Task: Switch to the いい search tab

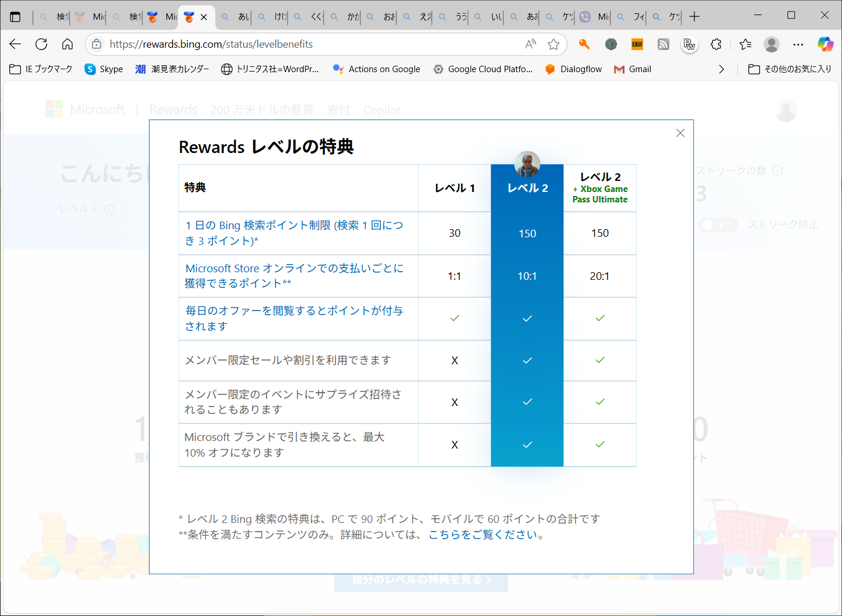Action: (487, 17)
